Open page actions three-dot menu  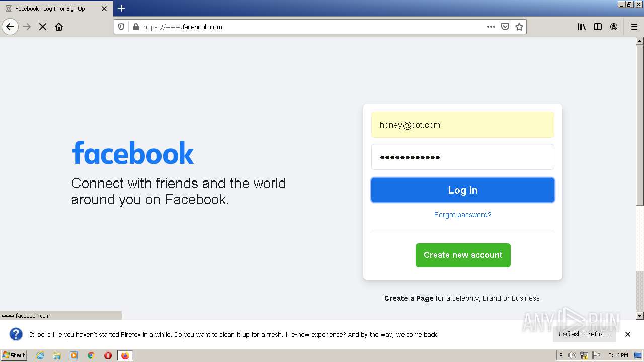[491, 27]
